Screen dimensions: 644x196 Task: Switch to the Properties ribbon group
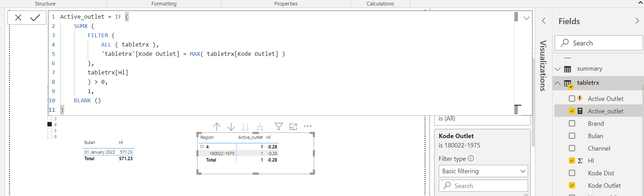[x=286, y=4]
